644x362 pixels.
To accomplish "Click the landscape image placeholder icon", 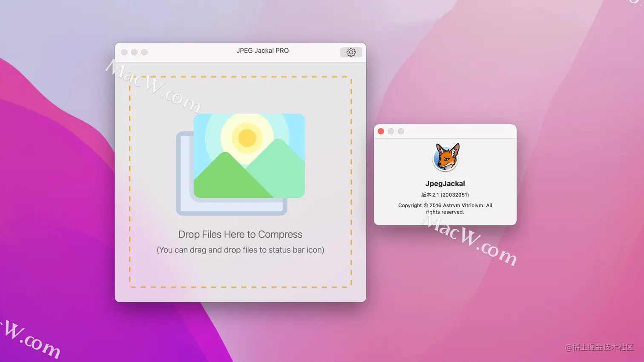I will point(241,164).
